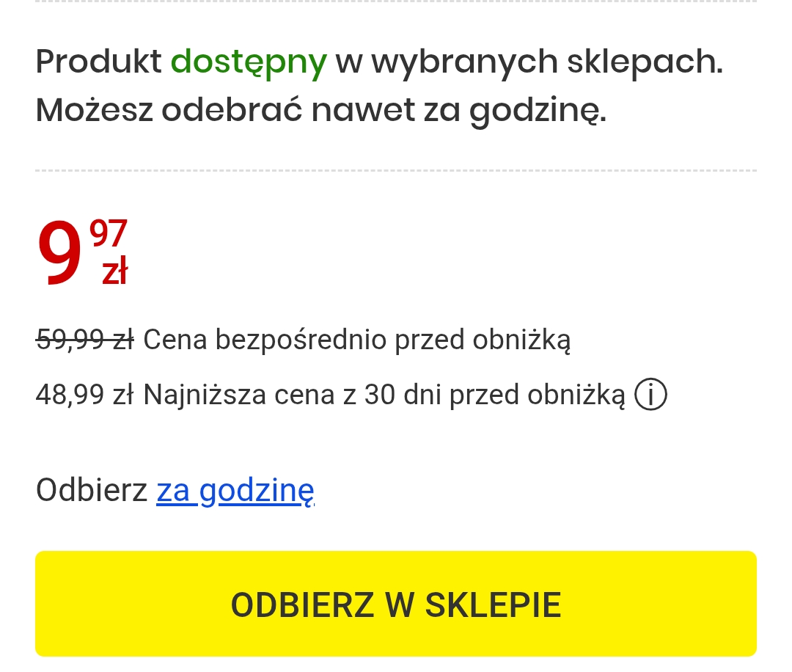Open the underlined "za godzinę" link

tap(235, 490)
